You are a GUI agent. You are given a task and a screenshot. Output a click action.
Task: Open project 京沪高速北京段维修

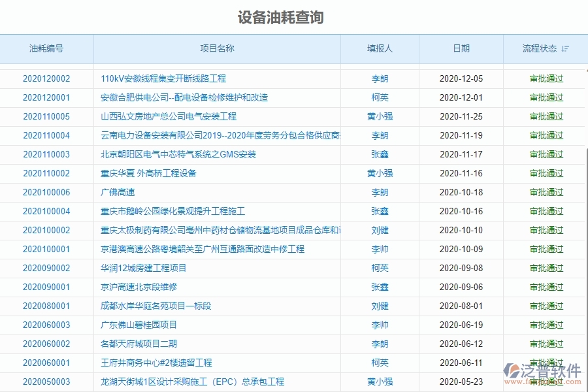[x=133, y=287]
